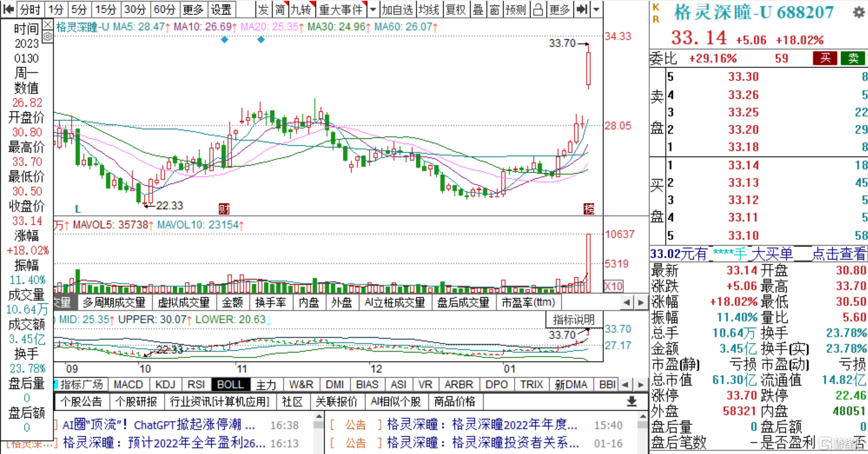Viewport: 868px width, 454px height.
Task: Switch indicator to RSI
Action: [196, 385]
